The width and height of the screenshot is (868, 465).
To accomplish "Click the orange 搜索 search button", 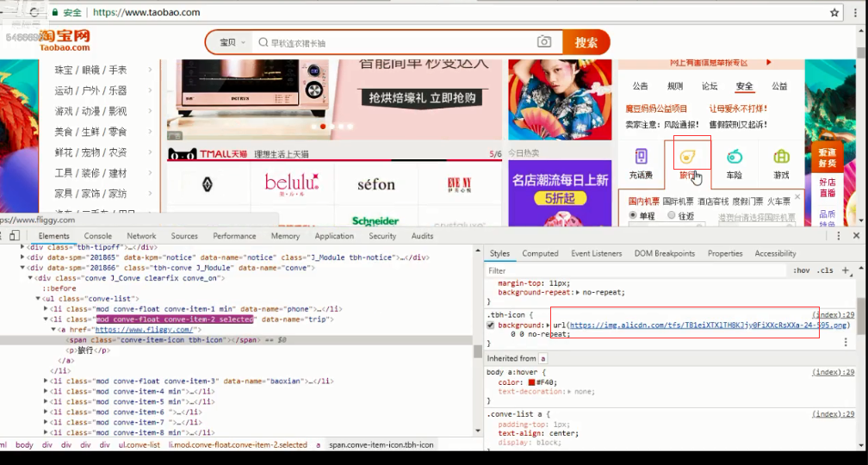I will 586,42.
